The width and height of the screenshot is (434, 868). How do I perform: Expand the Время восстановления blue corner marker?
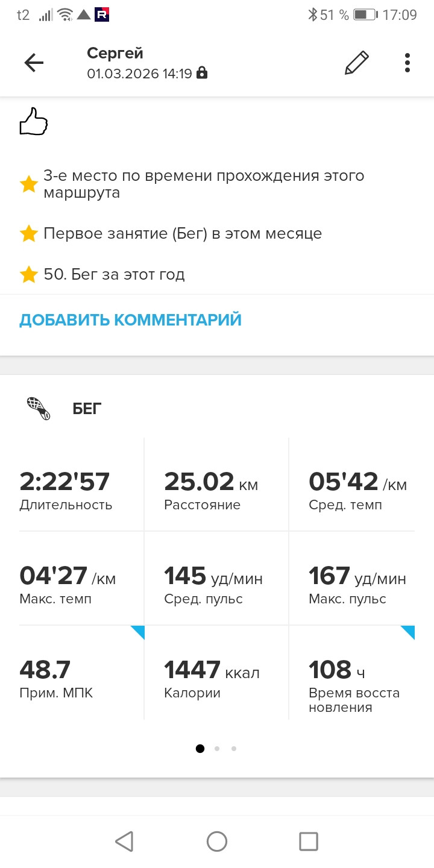pos(407,632)
